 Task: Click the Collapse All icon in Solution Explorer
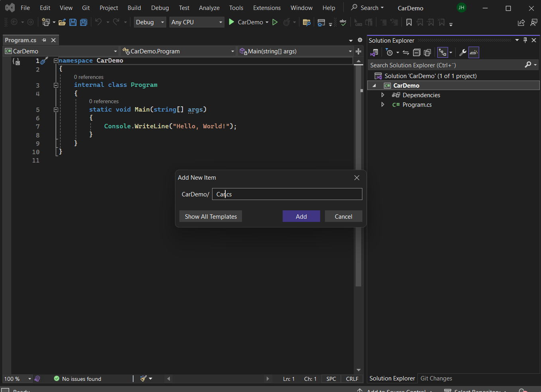417,53
